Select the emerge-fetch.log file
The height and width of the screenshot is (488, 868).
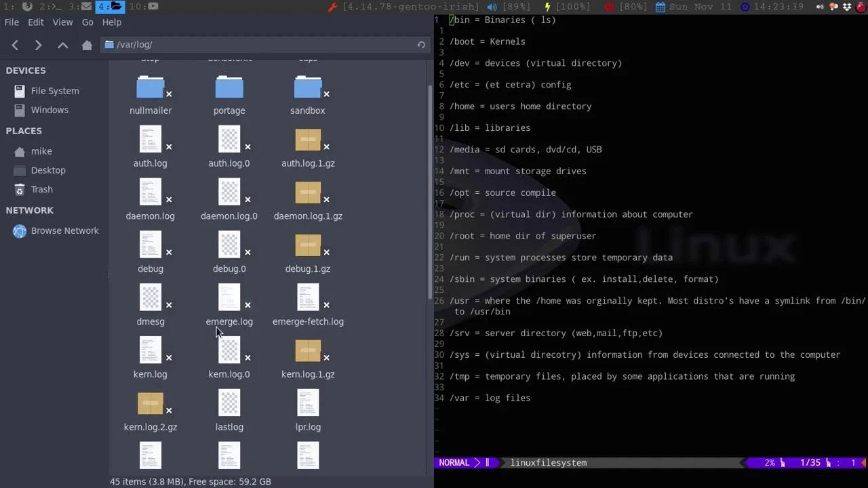pyautogui.click(x=308, y=306)
